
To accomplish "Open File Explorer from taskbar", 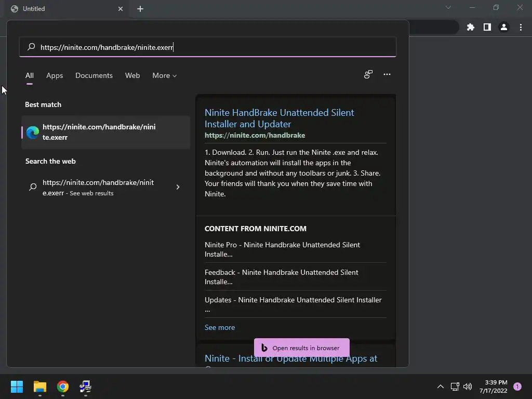I will click(x=39, y=387).
